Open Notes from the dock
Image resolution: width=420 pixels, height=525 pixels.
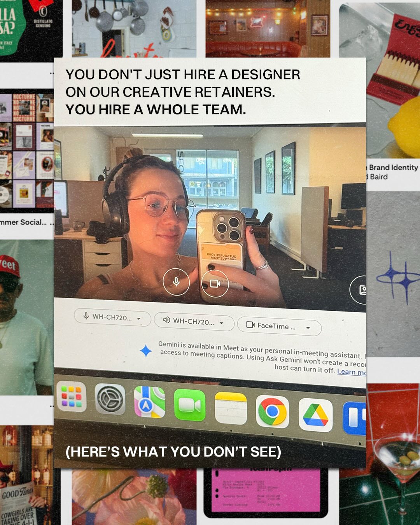[x=231, y=408]
